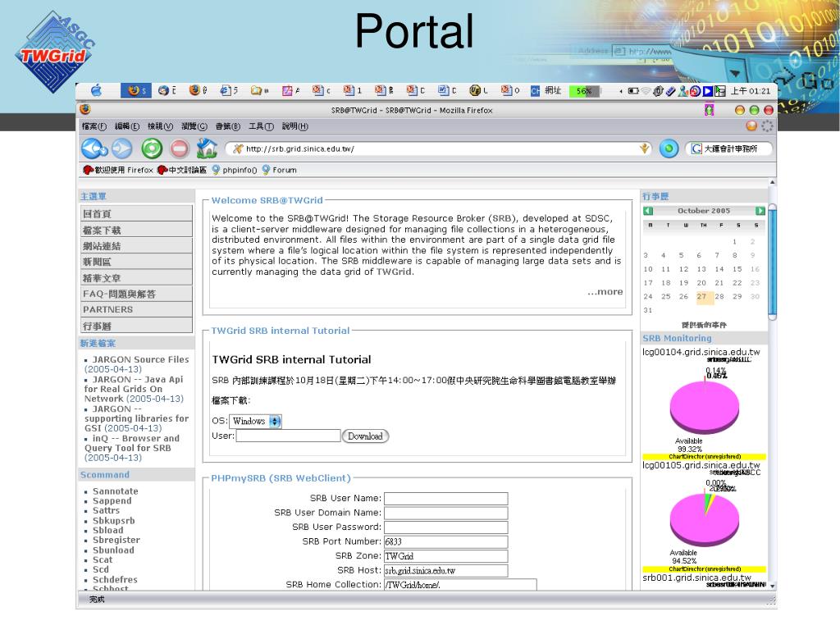Image resolution: width=840 pixels, height=630 pixels.
Task: Open the Apple menu
Action: click(97, 90)
